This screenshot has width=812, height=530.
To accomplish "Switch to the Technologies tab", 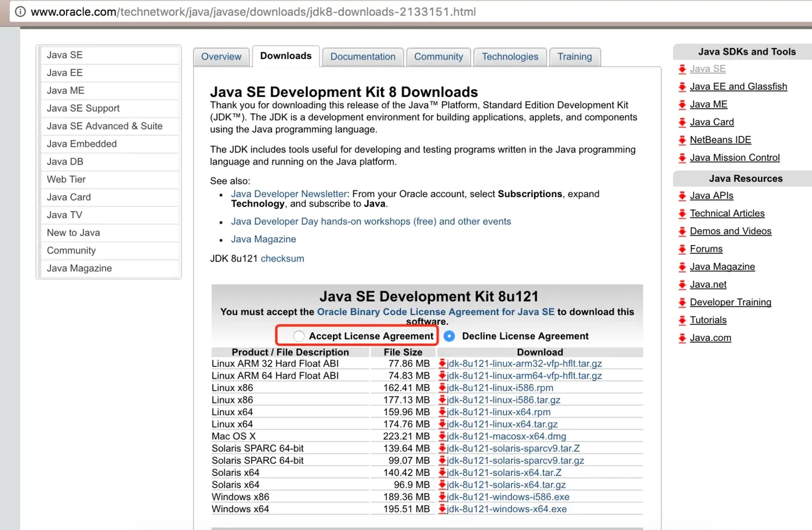I will pos(510,57).
